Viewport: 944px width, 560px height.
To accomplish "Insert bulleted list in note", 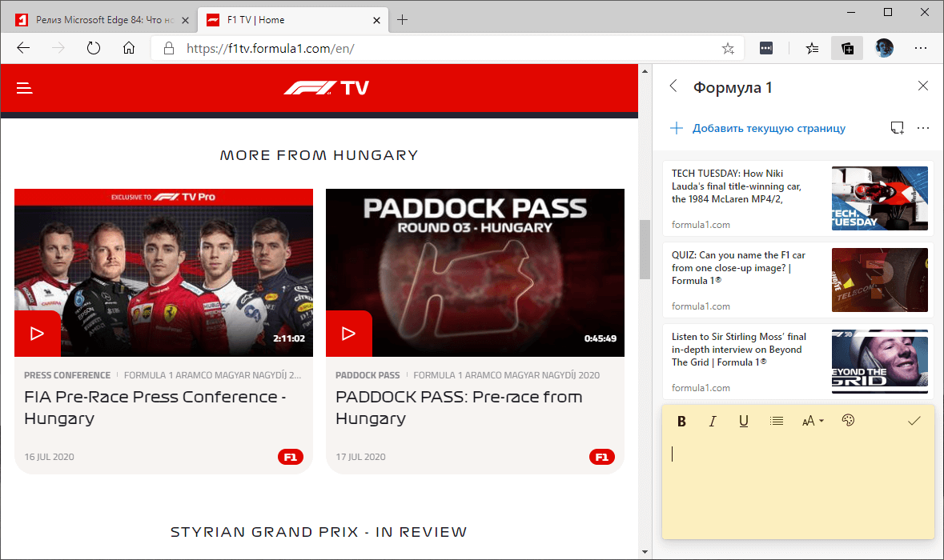I will 777,421.
